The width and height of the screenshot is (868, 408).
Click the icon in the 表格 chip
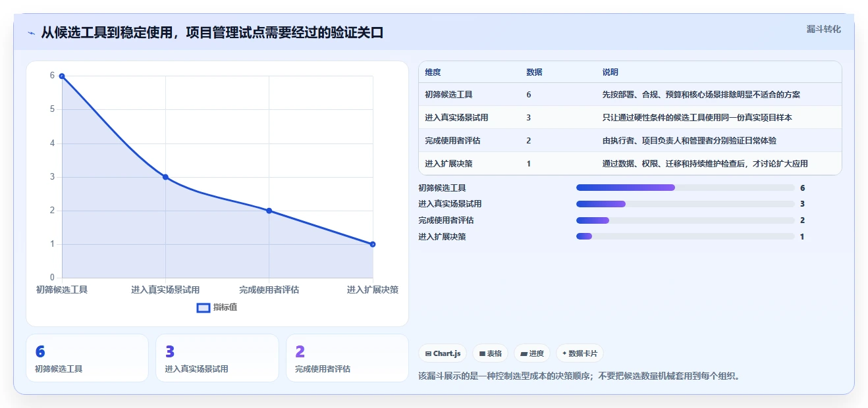point(483,354)
